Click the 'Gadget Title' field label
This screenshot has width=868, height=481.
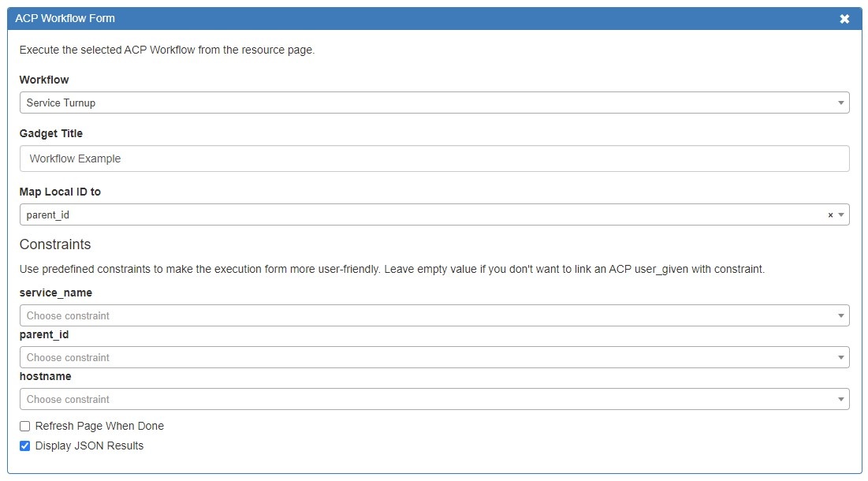[51, 133]
